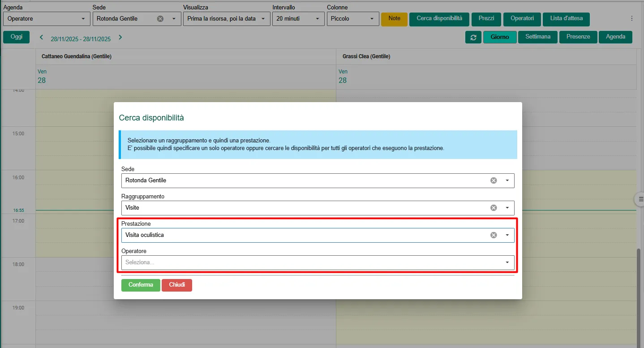Advance to next day with right chevron
The image size is (644, 348).
(x=120, y=38)
